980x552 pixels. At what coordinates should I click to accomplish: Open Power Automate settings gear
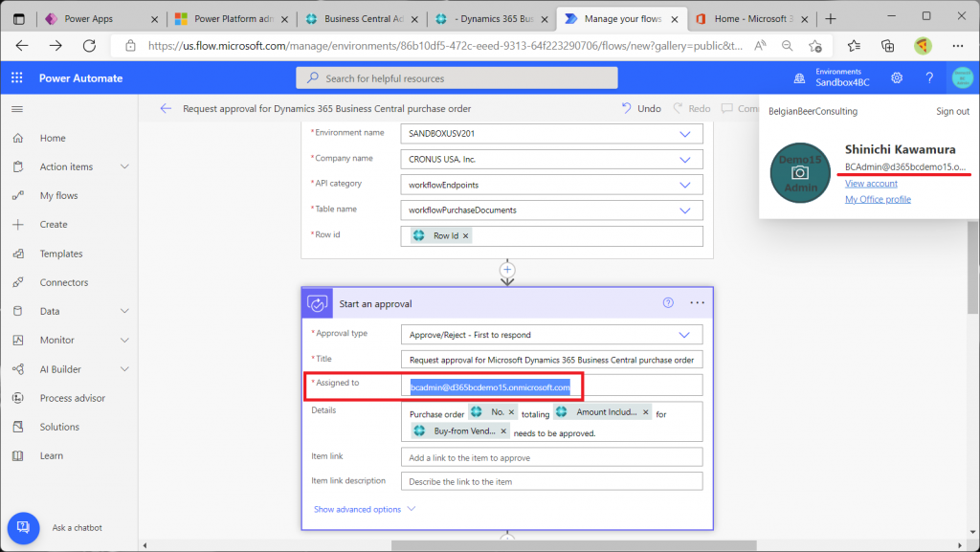pyautogui.click(x=897, y=78)
